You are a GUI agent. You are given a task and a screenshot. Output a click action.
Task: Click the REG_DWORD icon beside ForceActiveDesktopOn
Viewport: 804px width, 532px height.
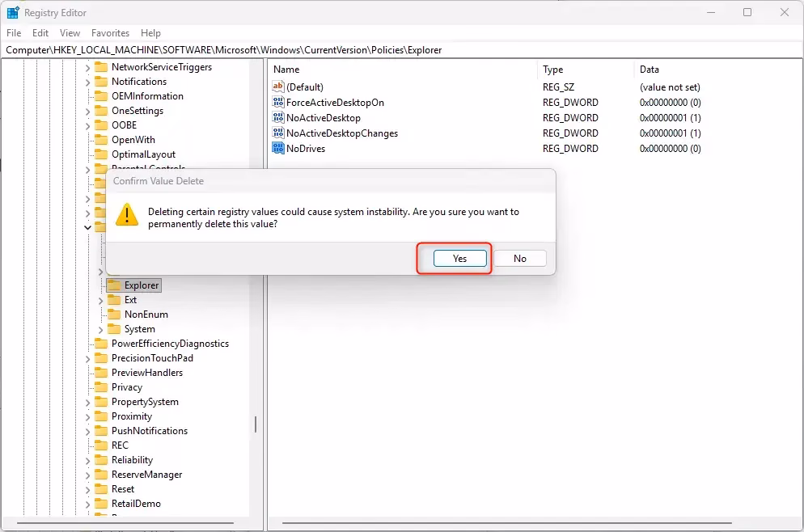[x=278, y=102]
